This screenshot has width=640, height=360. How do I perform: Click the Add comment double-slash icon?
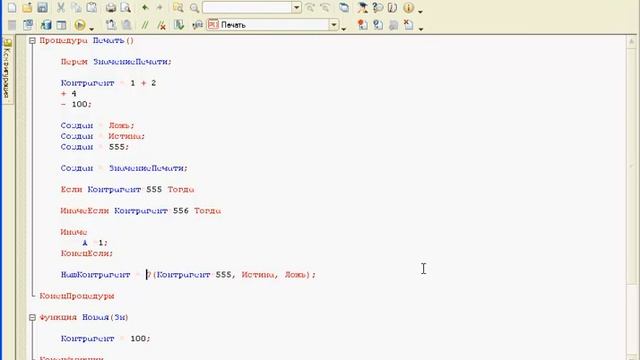[144, 25]
